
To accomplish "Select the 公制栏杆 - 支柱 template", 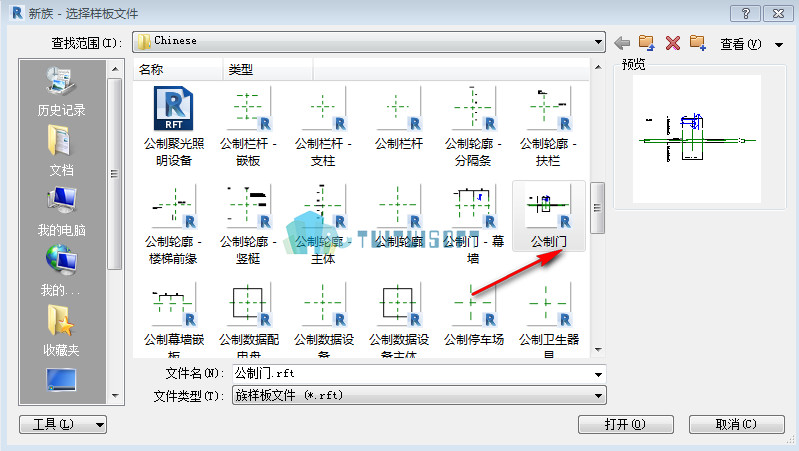I will point(323,127).
